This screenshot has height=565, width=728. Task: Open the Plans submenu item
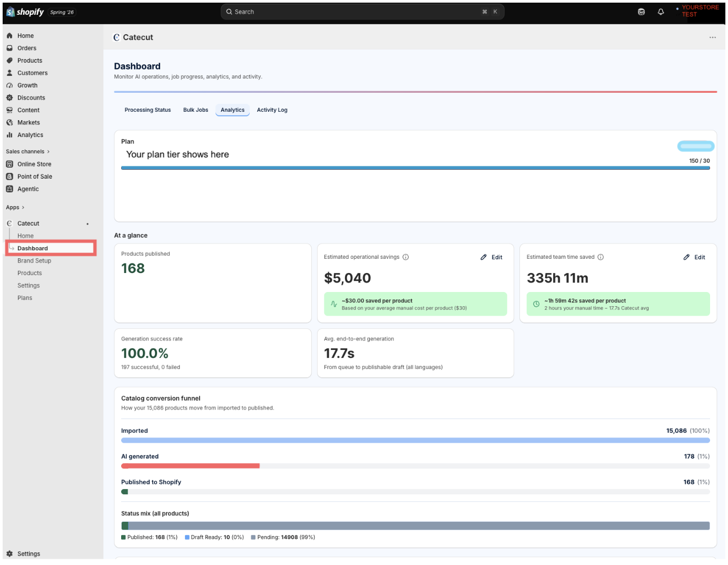tap(25, 298)
